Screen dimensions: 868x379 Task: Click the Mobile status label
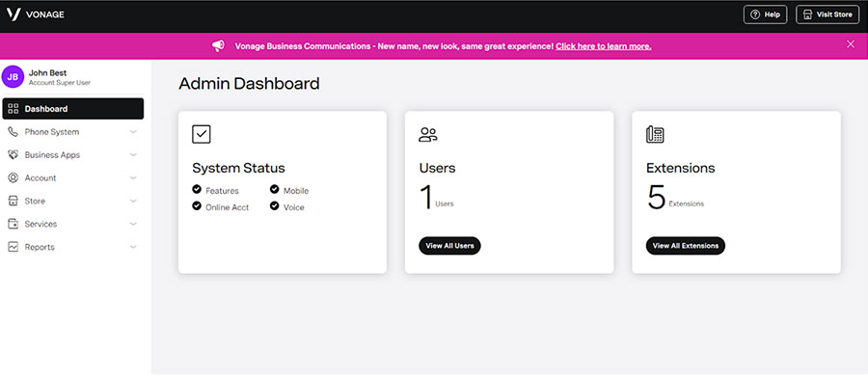(296, 191)
